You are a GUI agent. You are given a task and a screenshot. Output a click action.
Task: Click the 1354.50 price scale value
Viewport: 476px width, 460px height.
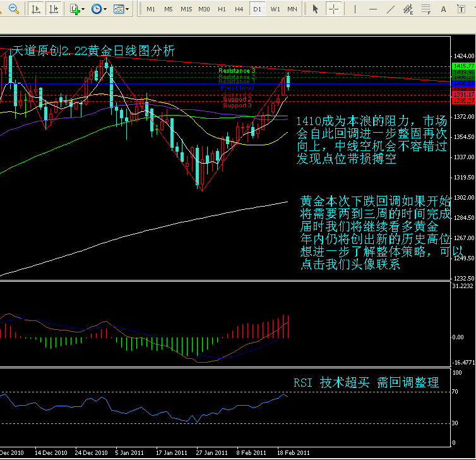464,137
